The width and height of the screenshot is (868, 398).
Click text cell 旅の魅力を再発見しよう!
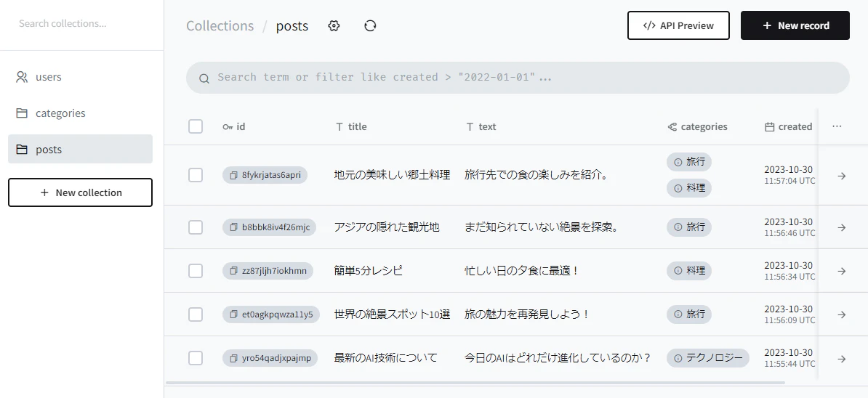[x=527, y=314]
